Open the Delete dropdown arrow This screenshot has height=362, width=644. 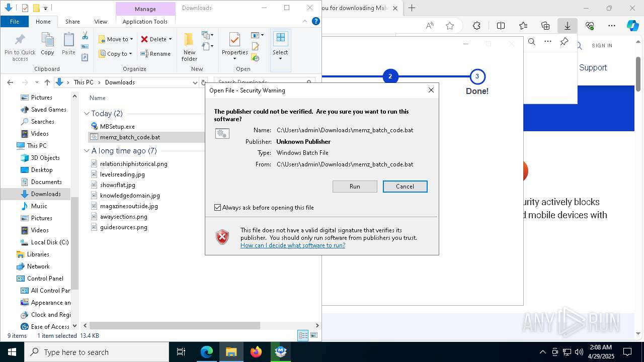[x=170, y=39]
